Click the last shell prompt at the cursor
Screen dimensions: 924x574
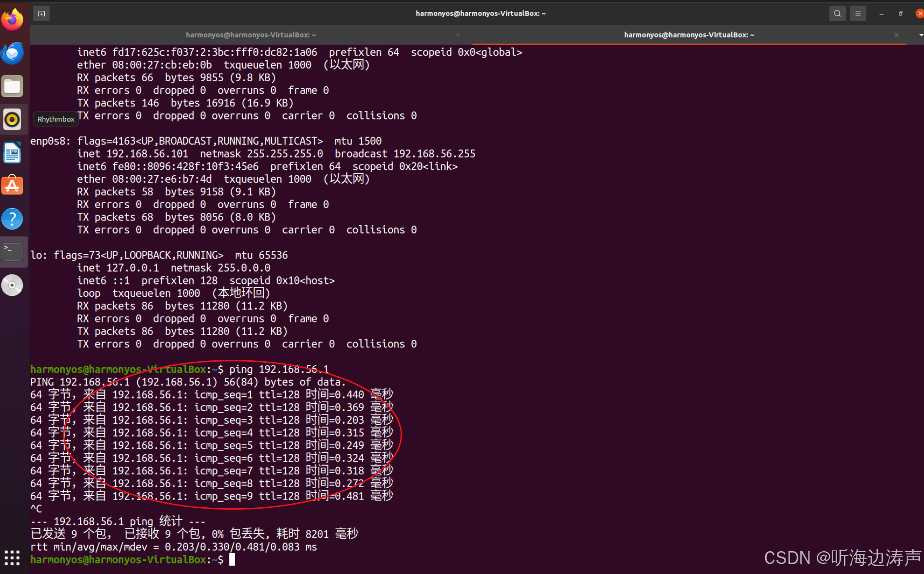pos(133,560)
